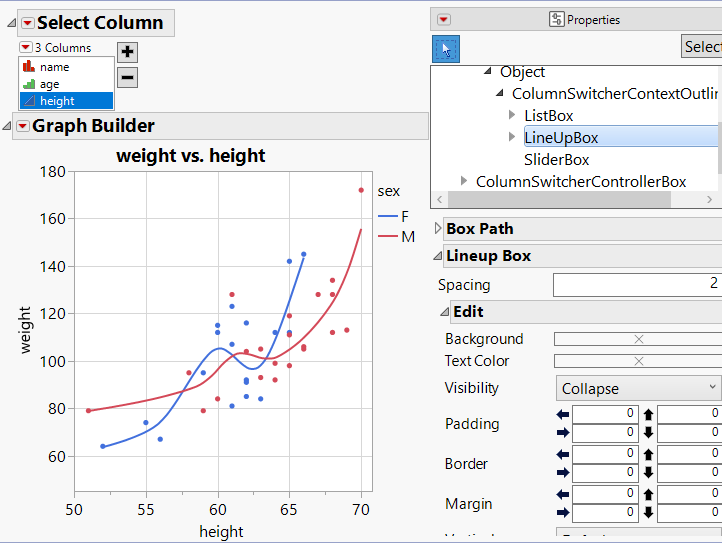Open the 3 Columns red triangle menu
The height and width of the screenshot is (543, 722).
(x=26, y=47)
